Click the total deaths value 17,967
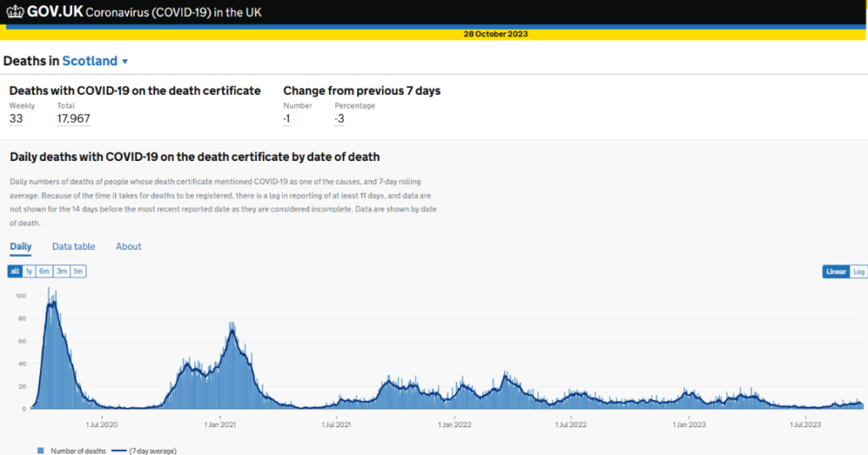Viewport: 868px width, 455px height. [73, 119]
